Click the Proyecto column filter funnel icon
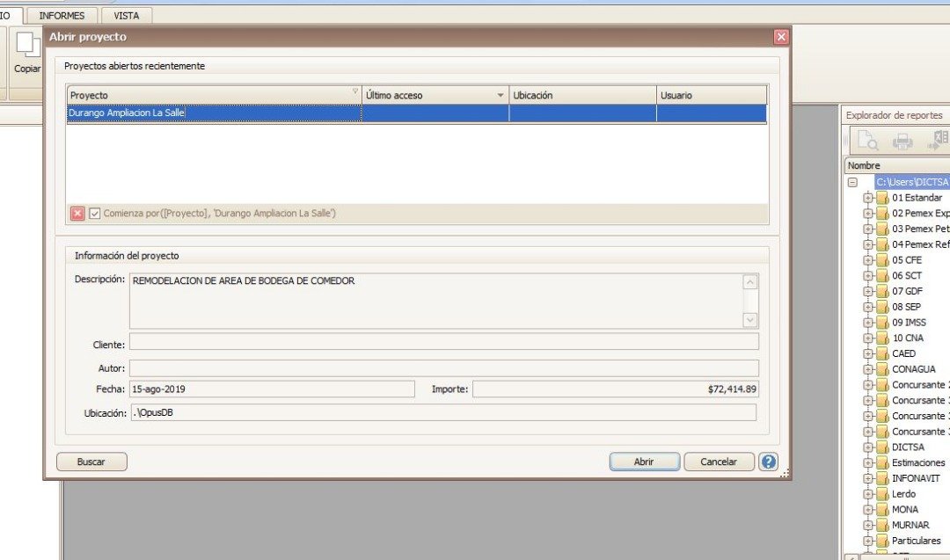 355,91
